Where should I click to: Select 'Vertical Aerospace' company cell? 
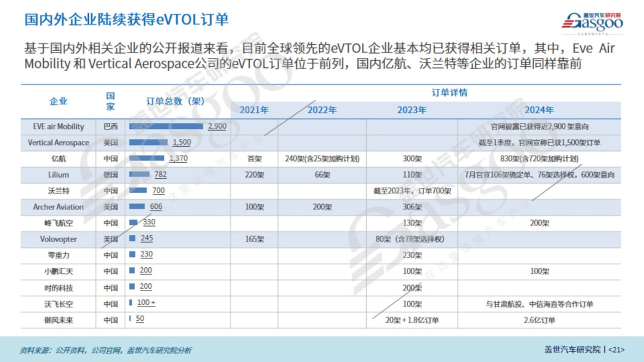point(58,143)
